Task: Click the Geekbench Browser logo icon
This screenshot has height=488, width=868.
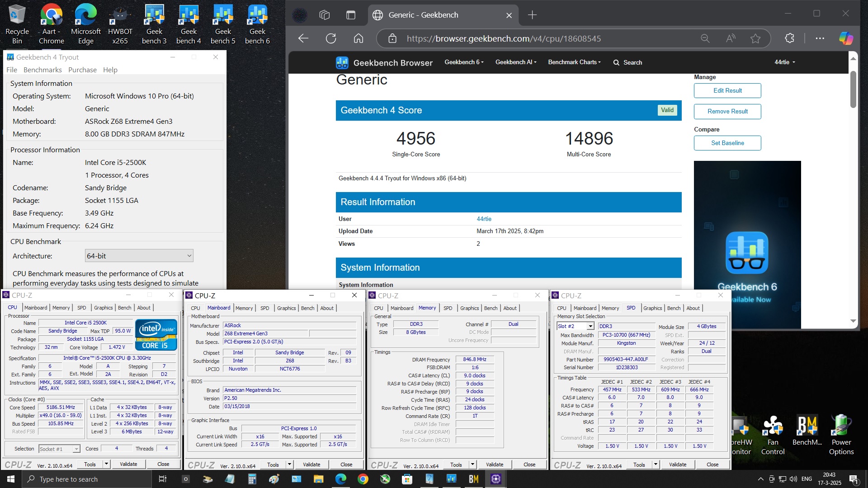Action: [342, 63]
